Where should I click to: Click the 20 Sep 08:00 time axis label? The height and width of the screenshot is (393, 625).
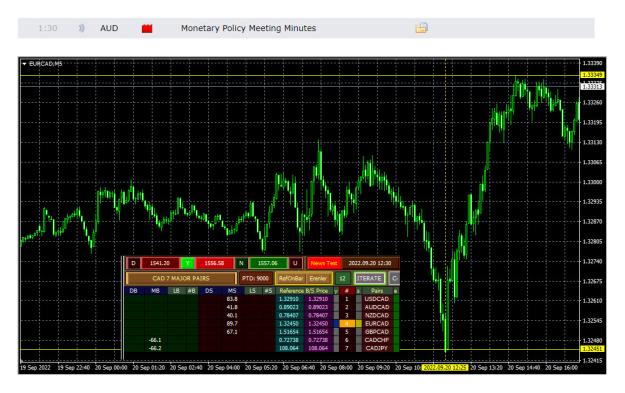(337, 367)
